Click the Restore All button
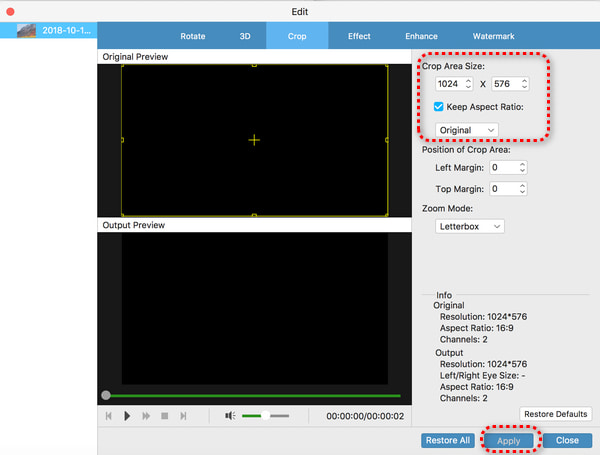Image resolution: width=600 pixels, height=455 pixels. point(448,440)
